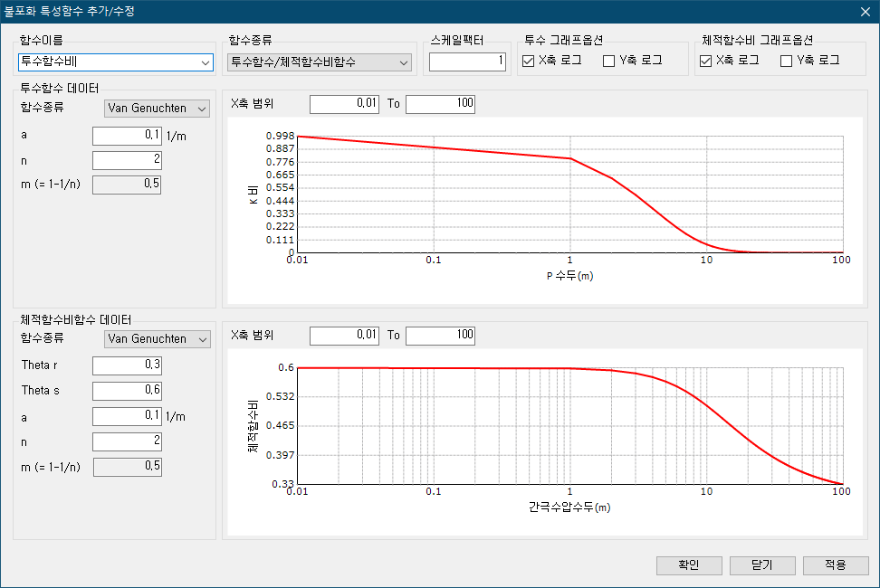Click the Theta r input field
The height and width of the screenshot is (588, 880).
click(x=127, y=365)
